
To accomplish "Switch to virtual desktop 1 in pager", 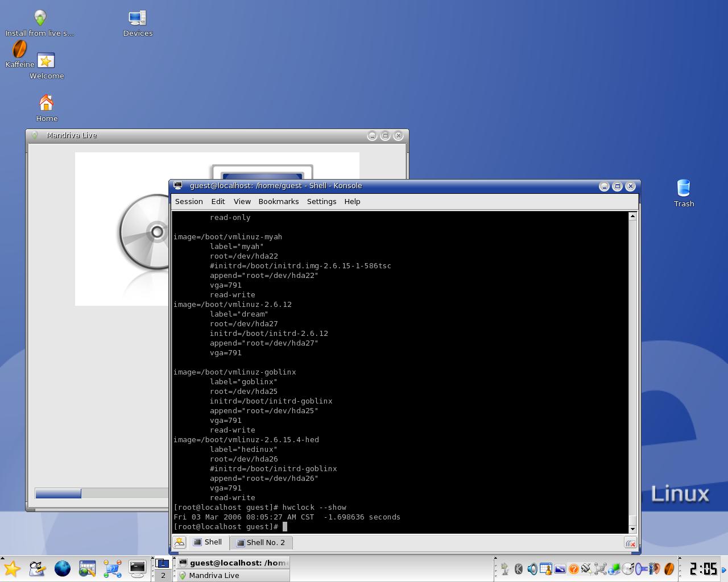I will (x=163, y=563).
